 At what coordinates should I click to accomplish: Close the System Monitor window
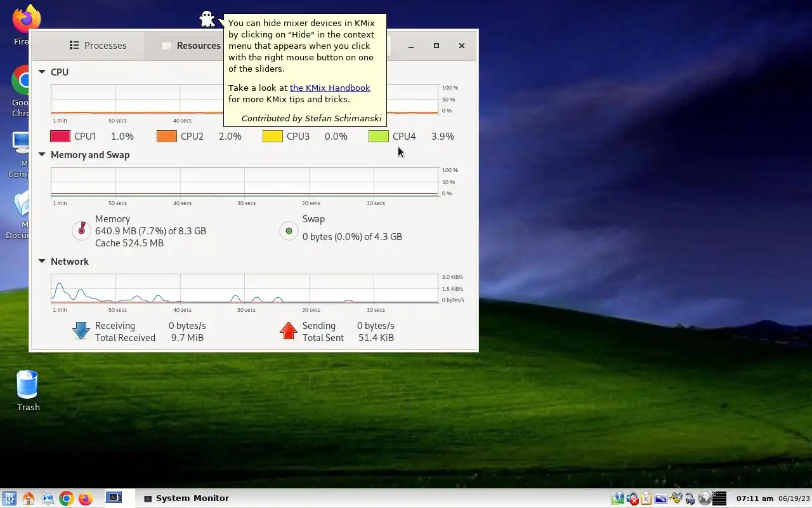pos(462,46)
